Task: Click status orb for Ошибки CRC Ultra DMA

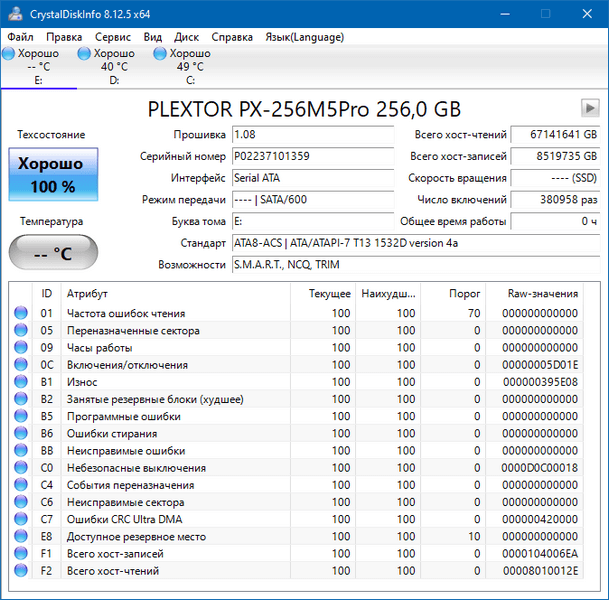Action: (x=21, y=520)
